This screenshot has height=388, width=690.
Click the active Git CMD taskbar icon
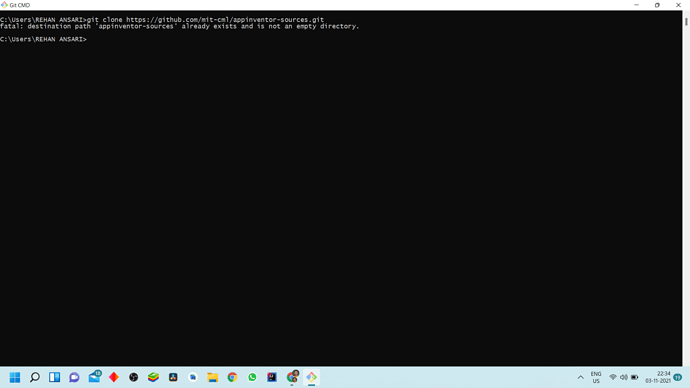coord(312,377)
